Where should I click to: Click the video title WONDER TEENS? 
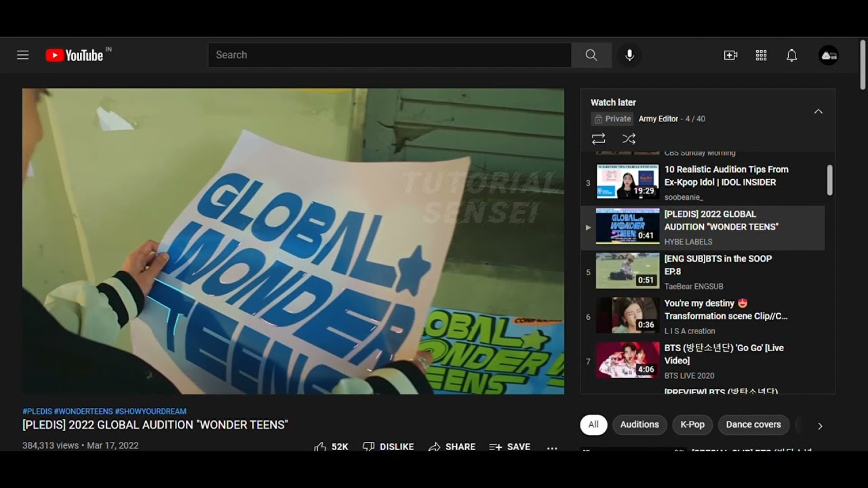155,425
